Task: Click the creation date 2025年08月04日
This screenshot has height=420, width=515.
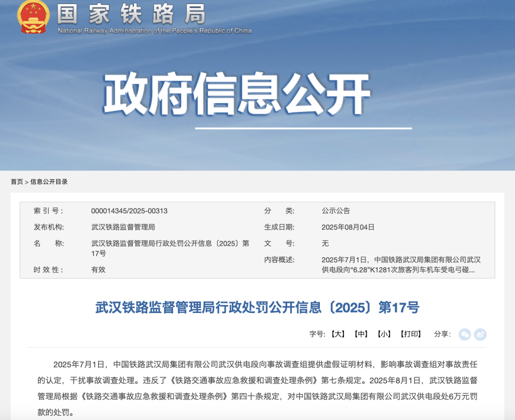Action: [x=348, y=227]
